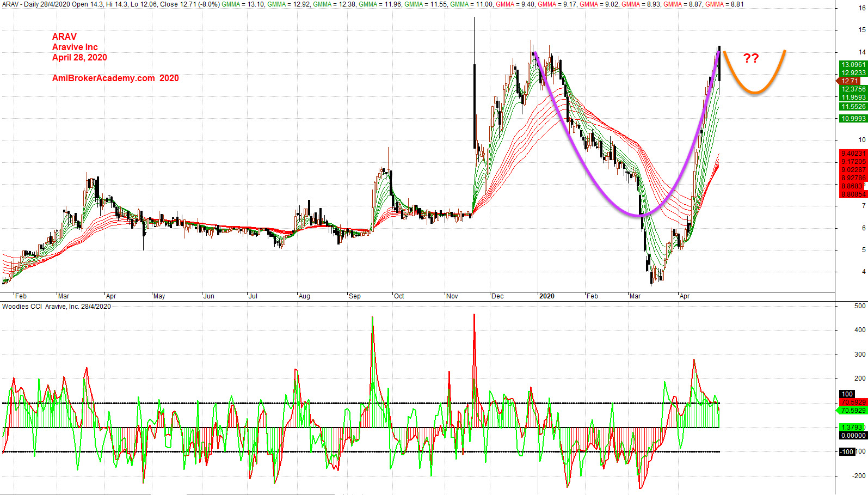Click the green 1.3793 CCI value label
The height and width of the screenshot is (495, 868).
(852, 427)
